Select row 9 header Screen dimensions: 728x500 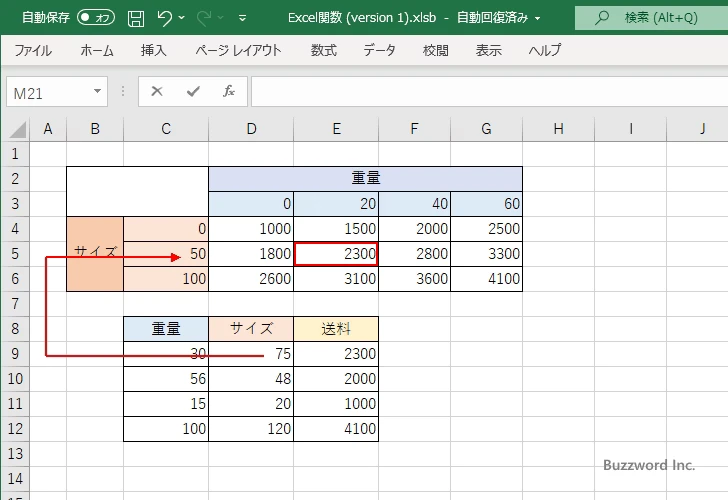pos(15,354)
